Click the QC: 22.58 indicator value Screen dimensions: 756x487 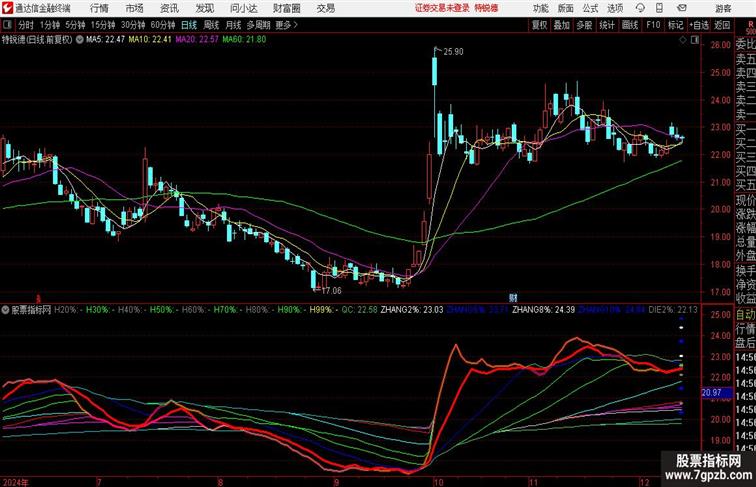(359, 310)
